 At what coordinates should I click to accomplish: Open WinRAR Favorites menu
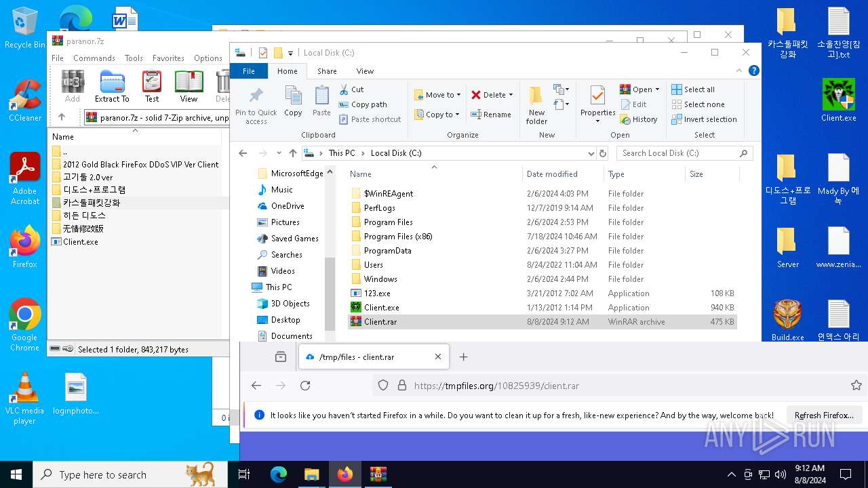click(168, 58)
